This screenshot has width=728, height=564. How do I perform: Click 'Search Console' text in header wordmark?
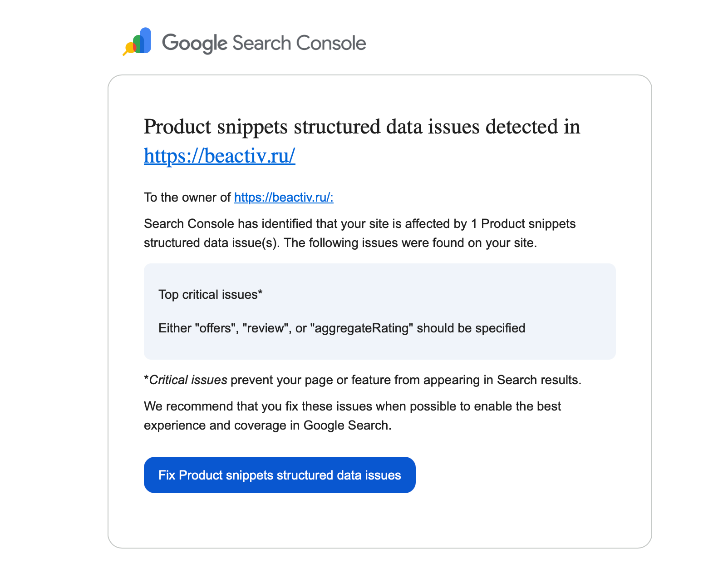click(x=299, y=44)
